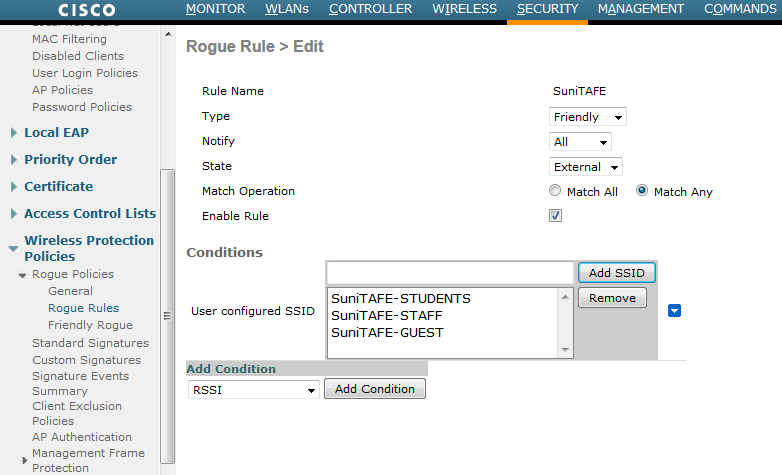Click the Add SSID button
The width and height of the screenshot is (782, 475).
coord(616,273)
